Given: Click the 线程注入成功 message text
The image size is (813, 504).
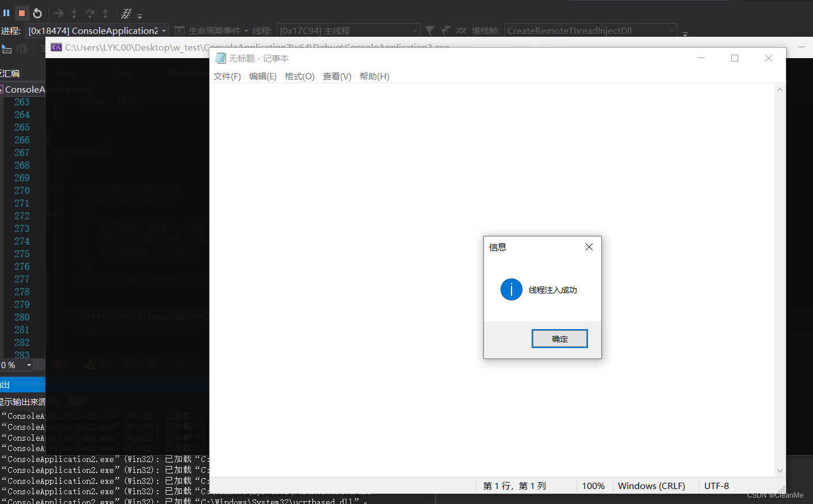Looking at the screenshot, I should [553, 290].
